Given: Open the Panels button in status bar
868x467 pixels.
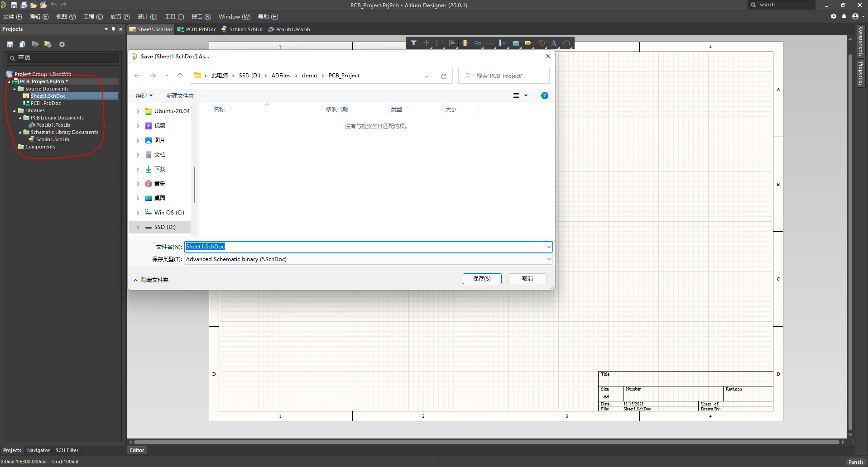Looking at the screenshot, I should coord(856,462).
